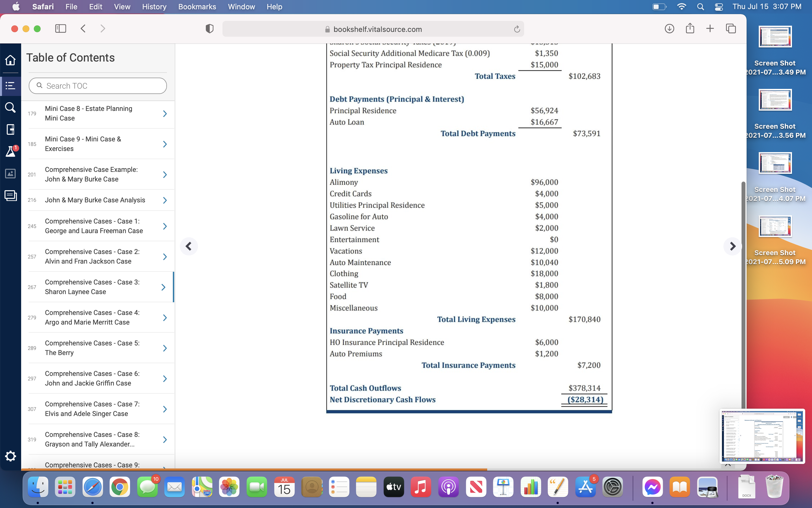The image size is (812, 508).
Task: Expand John & Mary Burke Case Analysis chevron
Action: tap(165, 200)
